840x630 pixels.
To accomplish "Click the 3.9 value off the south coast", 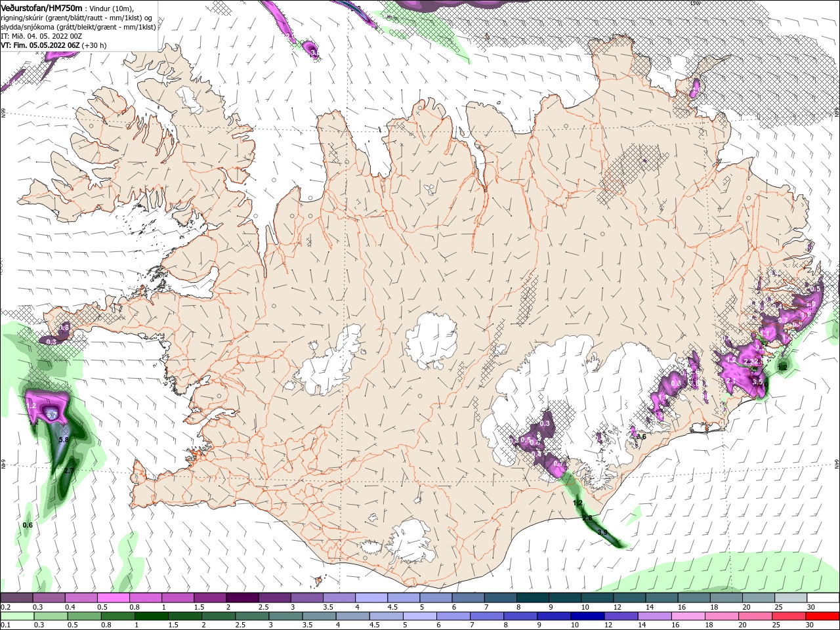I will [602, 532].
